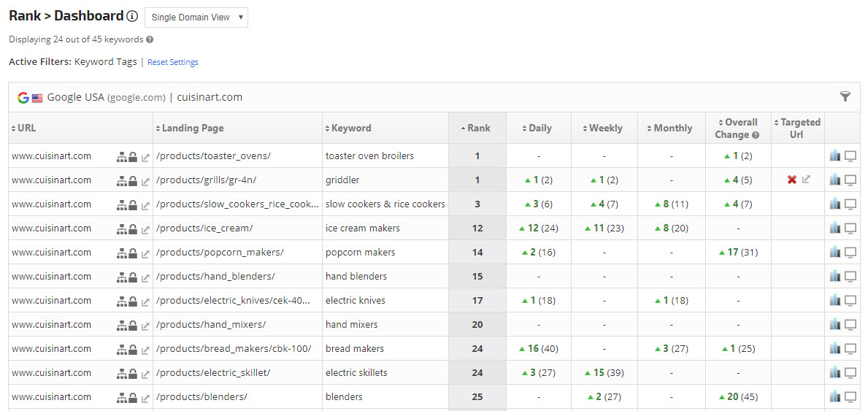The height and width of the screenshot is (411, 868).
Task: Click the 'electric skillets' keyword cell
Action: [356, 373]
